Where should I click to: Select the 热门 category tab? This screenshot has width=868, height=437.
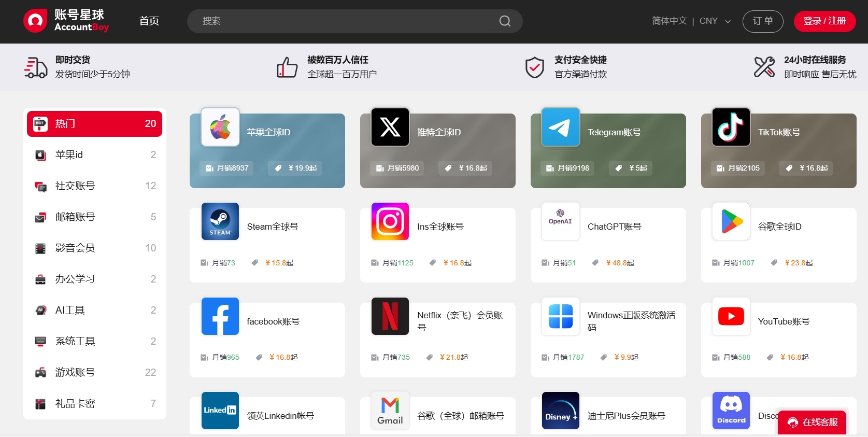[x=94, y=124]
